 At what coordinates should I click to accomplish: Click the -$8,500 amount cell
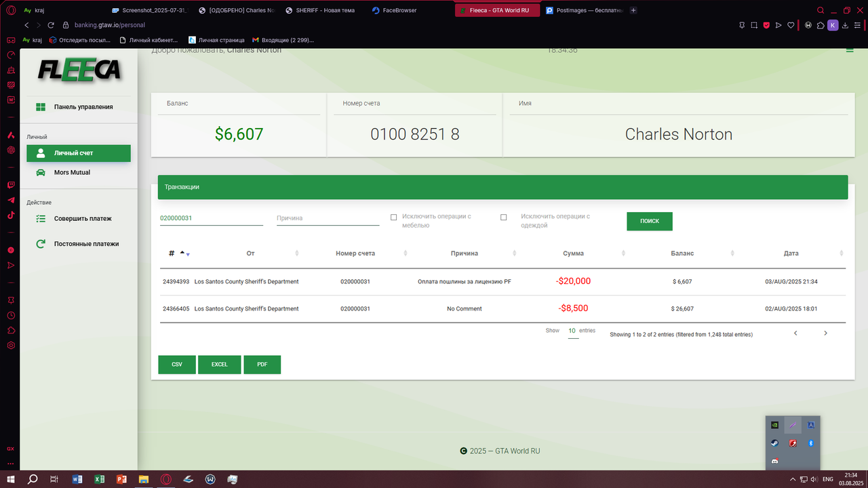[x=574, y=308]
